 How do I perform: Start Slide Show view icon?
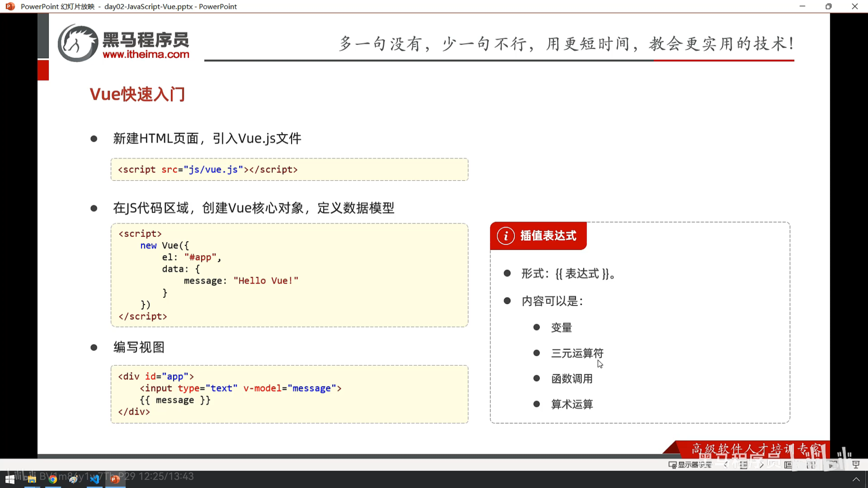point(856,465)
